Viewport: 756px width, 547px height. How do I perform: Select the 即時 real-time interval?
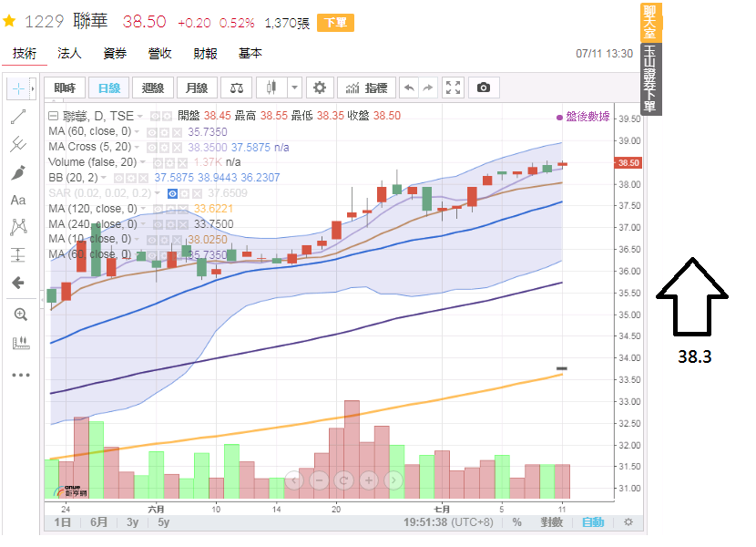click(x=65, y=88)
